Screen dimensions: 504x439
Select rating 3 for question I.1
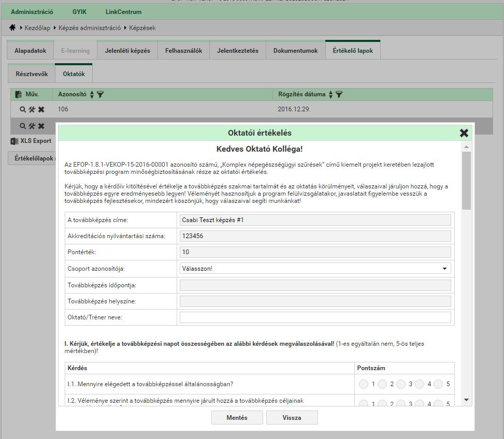401,384
